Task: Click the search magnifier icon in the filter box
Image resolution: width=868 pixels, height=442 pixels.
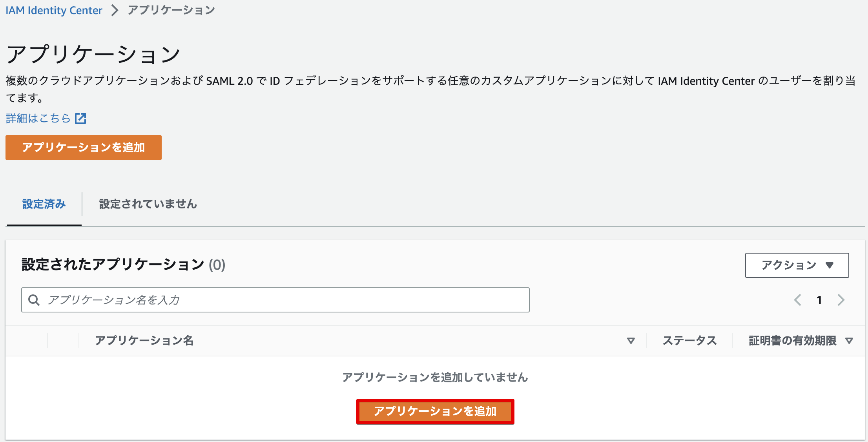Action: click(x=34, y=300)
